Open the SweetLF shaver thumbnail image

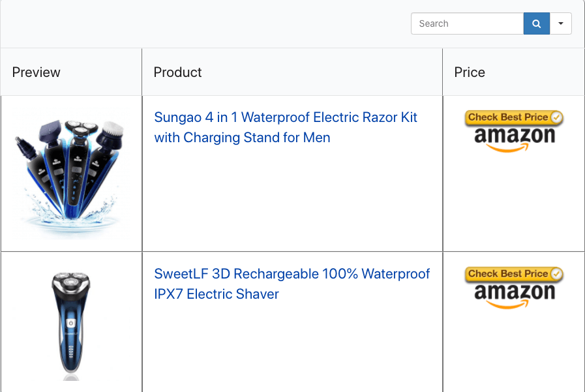click(70, 323)
